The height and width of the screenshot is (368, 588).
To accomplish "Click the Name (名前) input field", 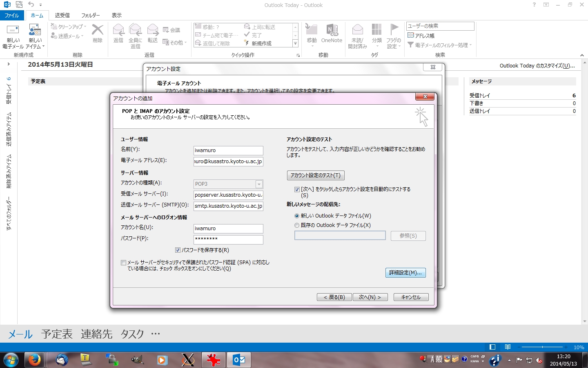I will pos(228,150).
